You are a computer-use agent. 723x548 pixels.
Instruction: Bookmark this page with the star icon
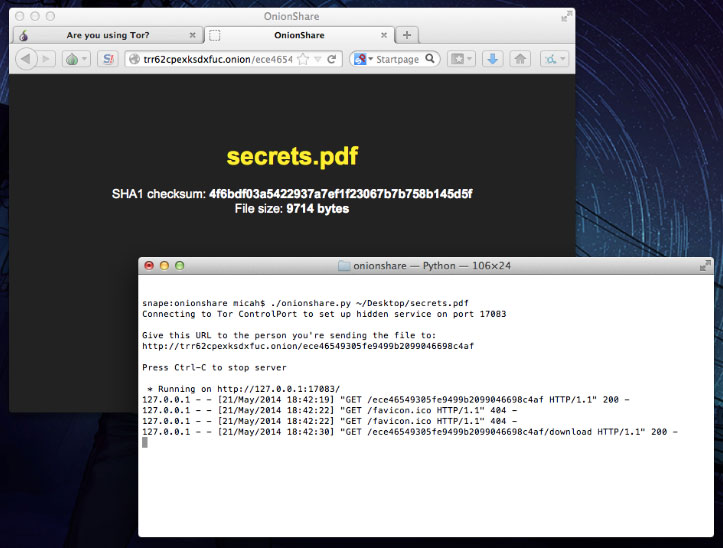(302, 59)
